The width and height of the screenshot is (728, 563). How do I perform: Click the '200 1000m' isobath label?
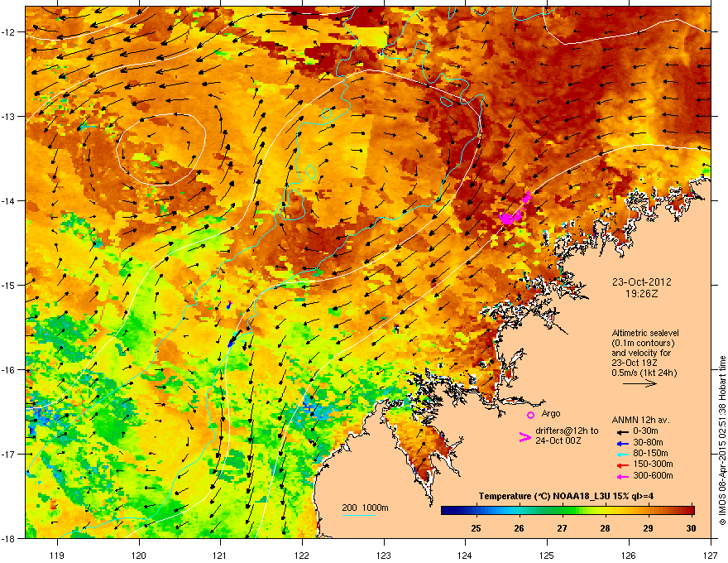(x=365, y=508)
